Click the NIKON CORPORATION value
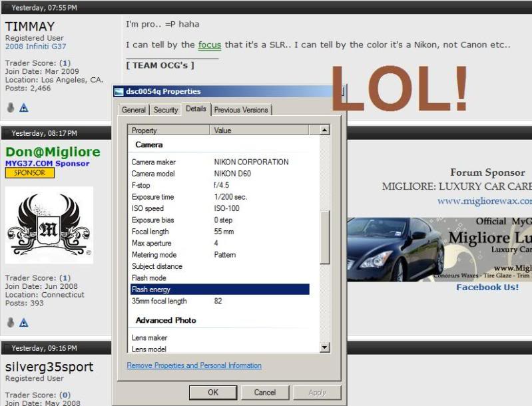This screenshot has width=532, height=406. pyautogui.click(x=252, y=162)
